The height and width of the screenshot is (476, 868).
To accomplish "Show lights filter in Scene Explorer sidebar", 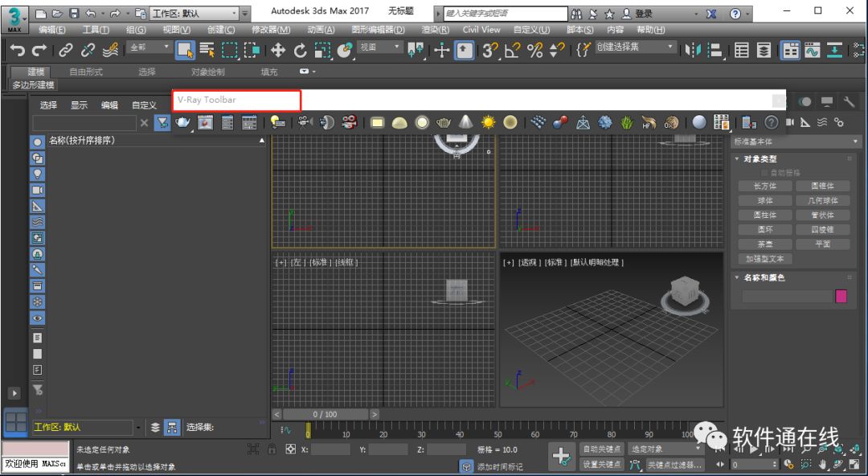I will pos(37,174).
